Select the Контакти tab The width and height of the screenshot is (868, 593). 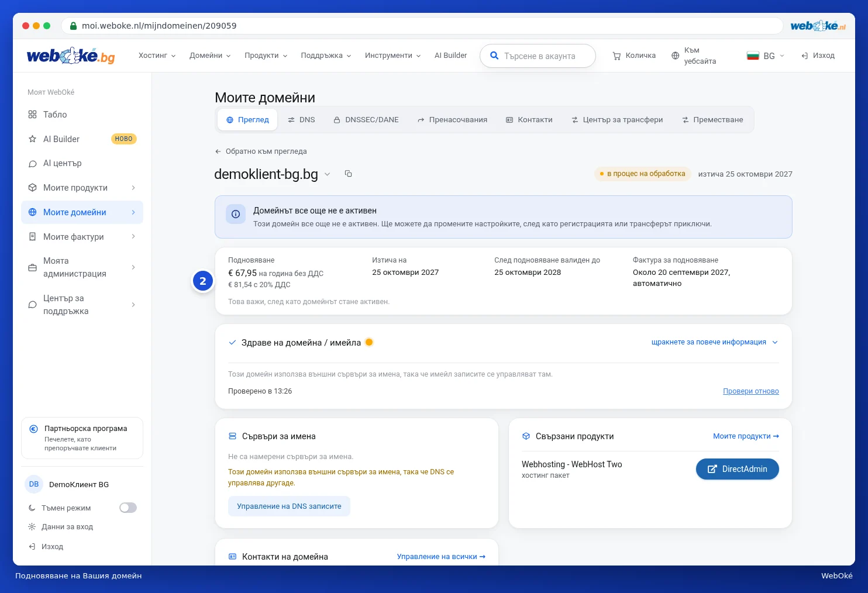click(x=529, y=120)
